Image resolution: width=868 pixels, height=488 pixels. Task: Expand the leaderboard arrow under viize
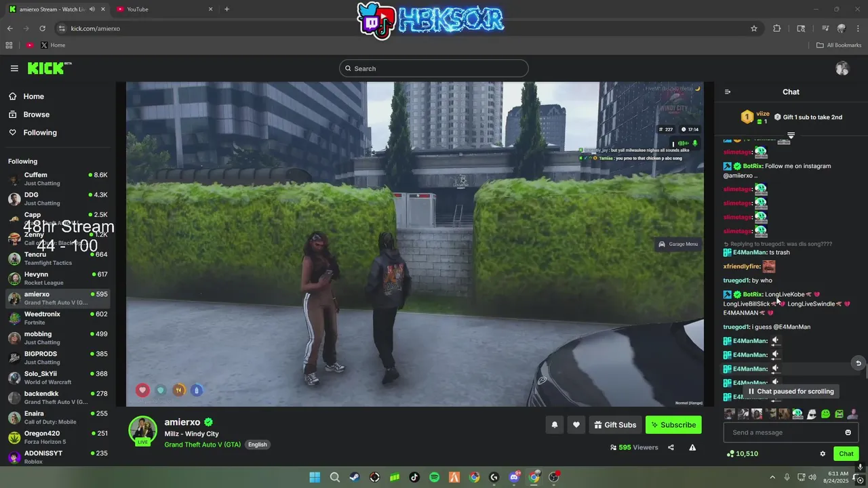point(791,136)
